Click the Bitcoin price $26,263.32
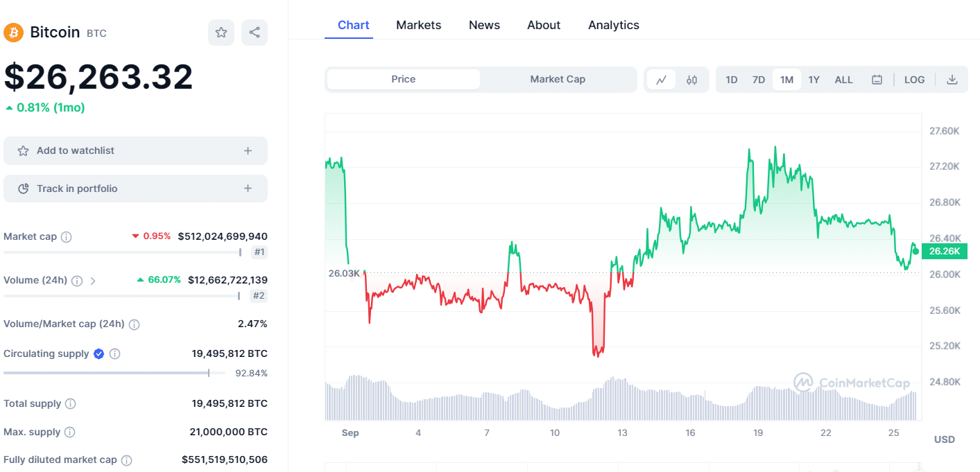 coord(98,77)
